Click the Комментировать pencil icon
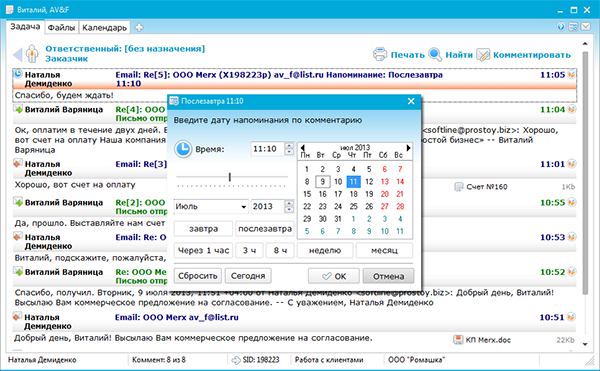This screenshot has height=371, width=600. pyautogui.click(x=483, y=55)
